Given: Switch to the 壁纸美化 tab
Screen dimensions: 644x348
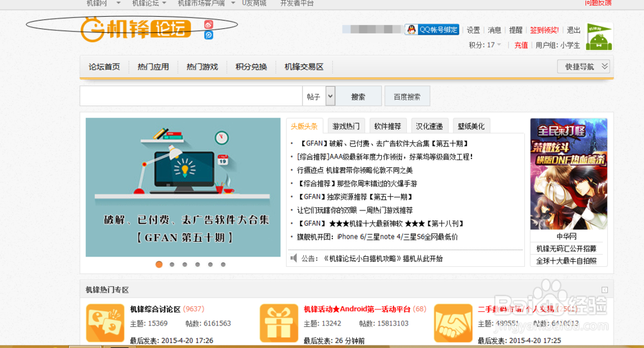Looking at the screenshot, I should (471, 126).
